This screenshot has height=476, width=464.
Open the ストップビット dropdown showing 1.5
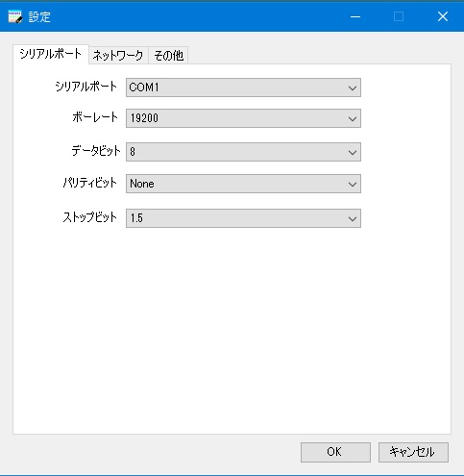pyautogui.click(x=243, y=218)
